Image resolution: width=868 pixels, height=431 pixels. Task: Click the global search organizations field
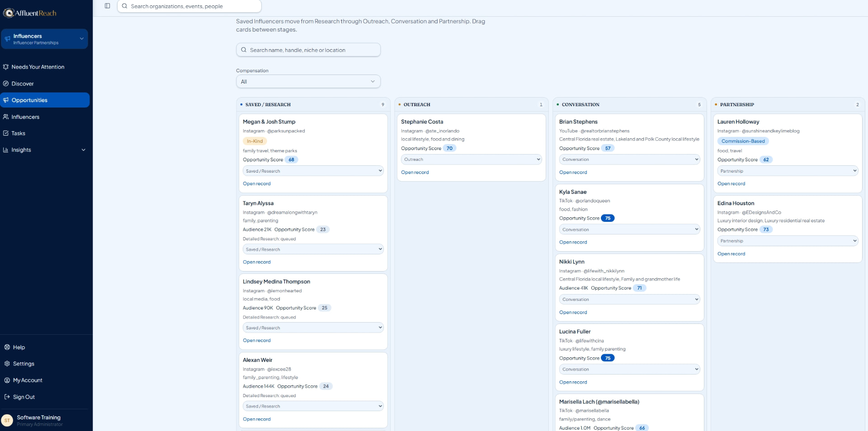(189, 6)
